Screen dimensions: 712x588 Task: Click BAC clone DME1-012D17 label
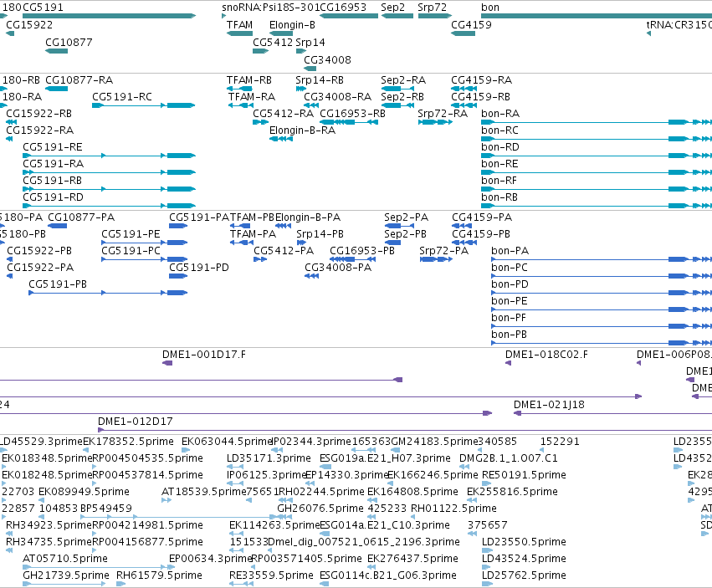tap(136, 422)
